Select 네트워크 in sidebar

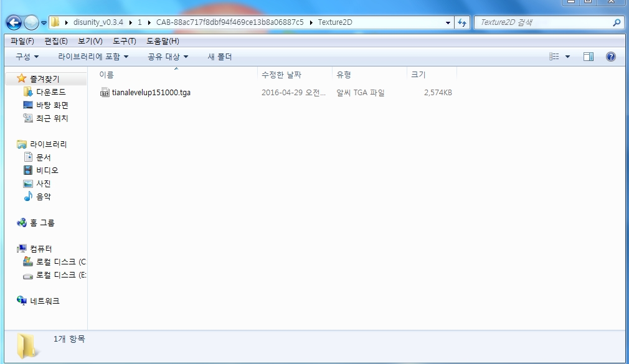pos(44,301)
